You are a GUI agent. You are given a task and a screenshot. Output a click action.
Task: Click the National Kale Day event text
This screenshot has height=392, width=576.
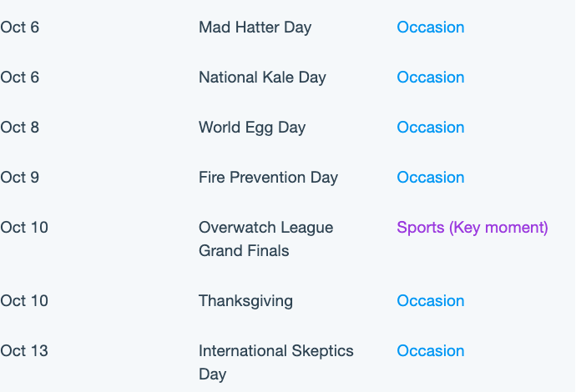pos(262,78)
